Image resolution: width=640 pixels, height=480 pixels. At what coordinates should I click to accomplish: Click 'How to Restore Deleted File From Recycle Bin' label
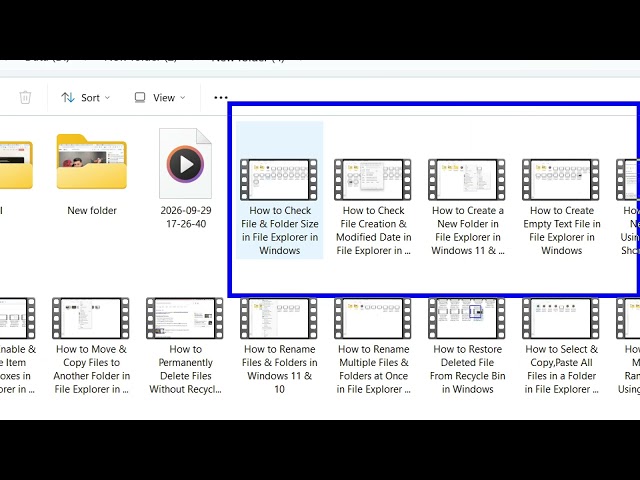[x=467, y=369]
